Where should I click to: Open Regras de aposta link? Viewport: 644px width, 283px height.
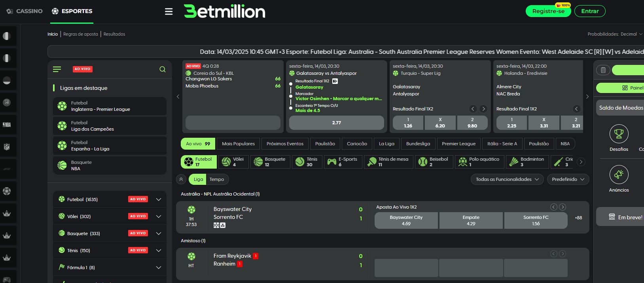81,34
